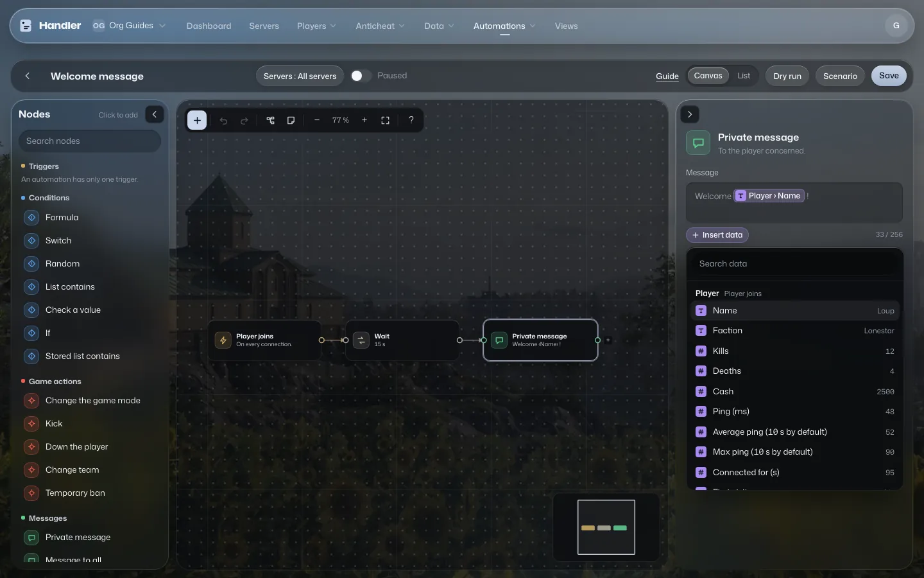This screenshot has height=578, width=924.
Task: Select the Player joins trigger node icon
Action: (x=223, y=340)
